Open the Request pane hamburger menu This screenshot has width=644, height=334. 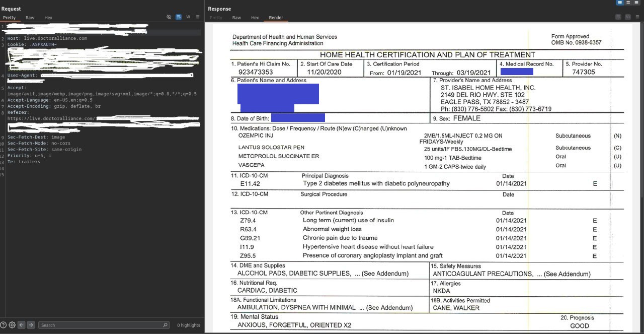pyautogui.click(x=197, y=17)
